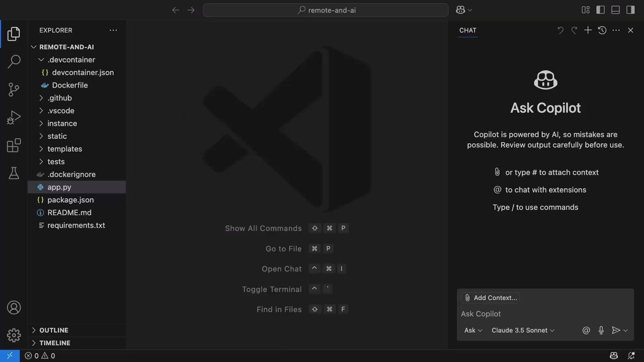Screen dimensions: 644x362
Task: Open the Claude 3.5 Sonnet model picker
Action: point(523,330)
